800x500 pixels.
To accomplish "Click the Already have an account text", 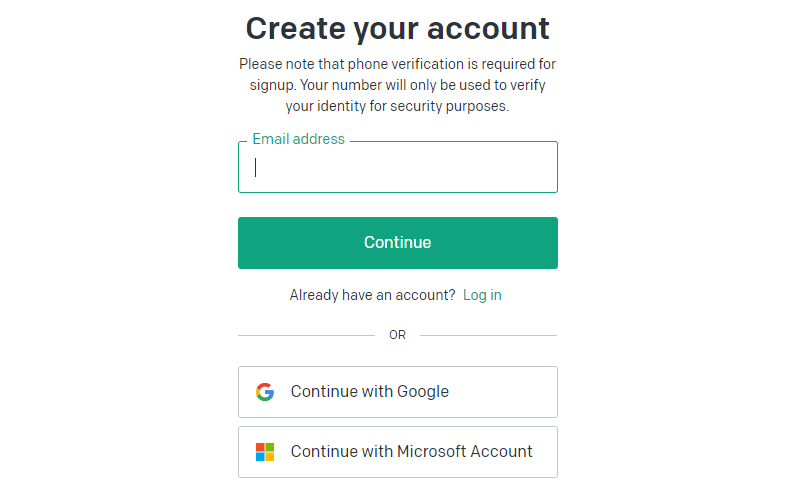I will [x=372, y=295].
